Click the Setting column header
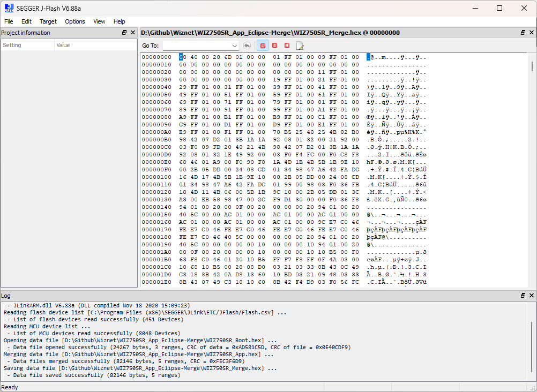The image size is (537, 392). tap(28, 45)
